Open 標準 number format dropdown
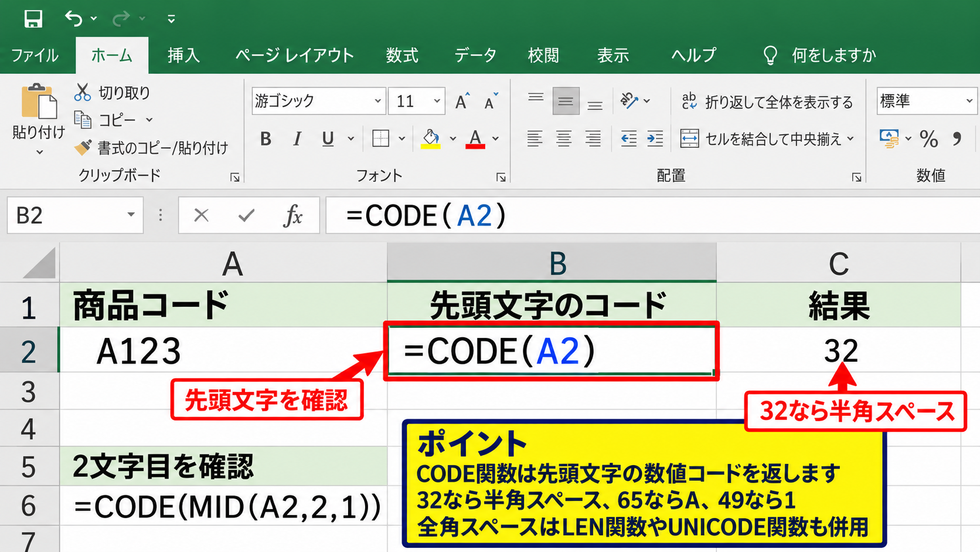 tap(969, 101)
